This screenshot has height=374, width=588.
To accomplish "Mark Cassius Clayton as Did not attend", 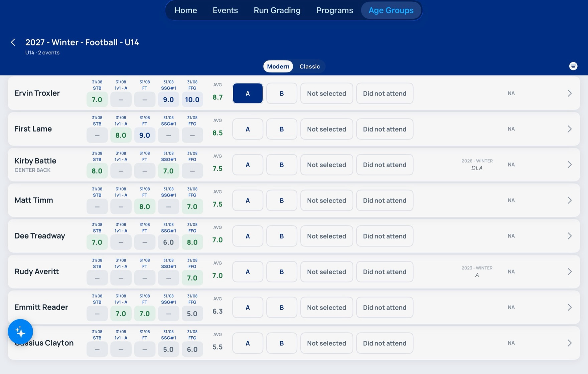I will tap(385, 343).
